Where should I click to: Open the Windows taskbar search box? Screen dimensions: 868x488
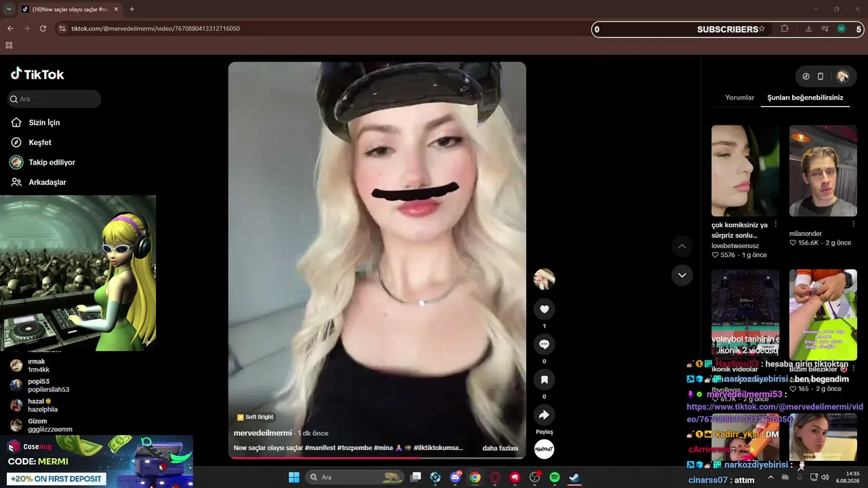pos(354,477)
